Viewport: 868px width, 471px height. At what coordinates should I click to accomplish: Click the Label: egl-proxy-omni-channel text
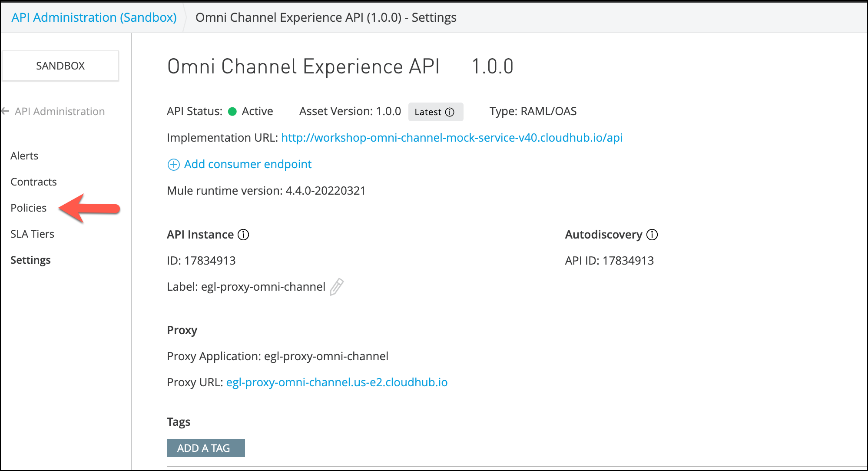coord(246,287)
